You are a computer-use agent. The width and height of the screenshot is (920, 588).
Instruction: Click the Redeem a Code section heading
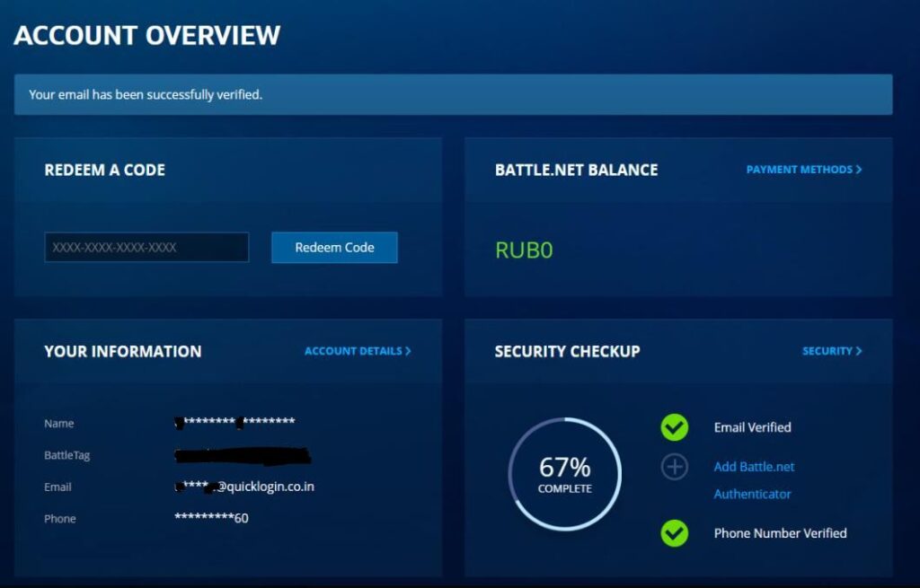coord(105,170)
